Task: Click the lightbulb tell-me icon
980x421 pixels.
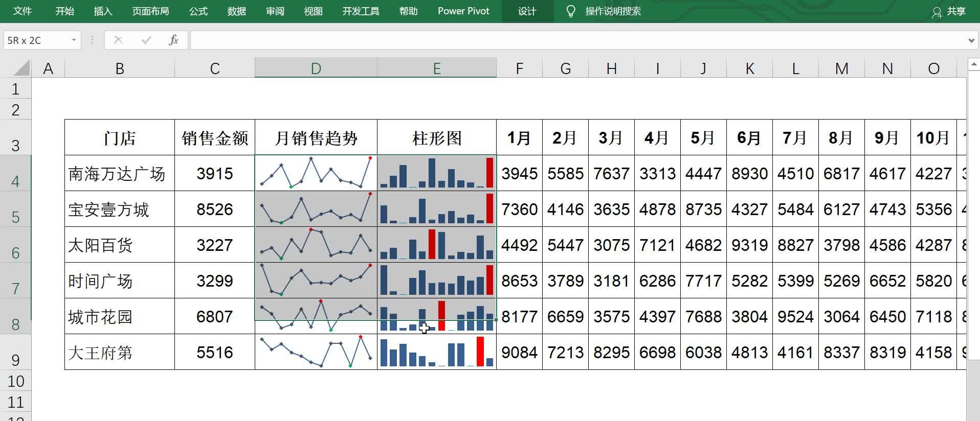Action: [571, 11]
